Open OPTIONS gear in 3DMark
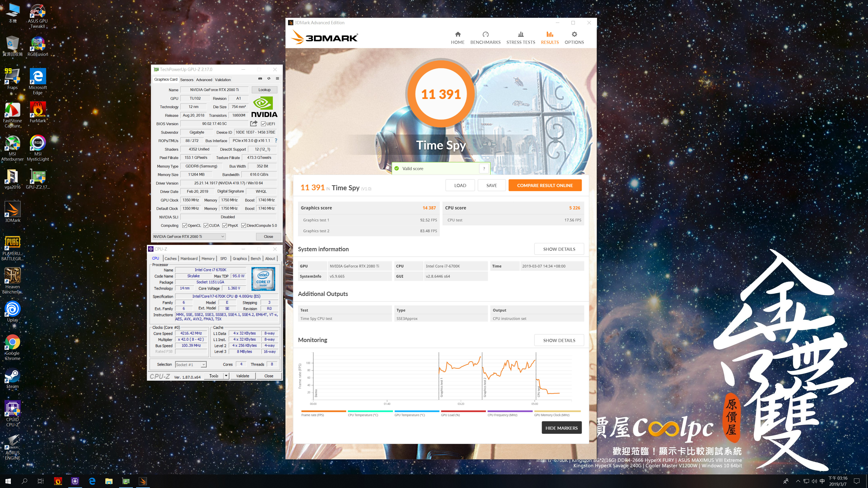The height and width of the screenshot is (488, 868). 574,38
